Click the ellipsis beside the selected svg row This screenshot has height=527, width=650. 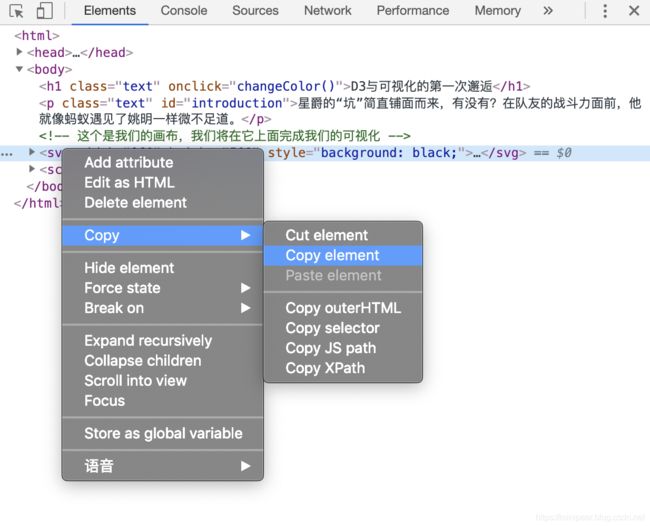pyautogui.click(x=8, y=153)
